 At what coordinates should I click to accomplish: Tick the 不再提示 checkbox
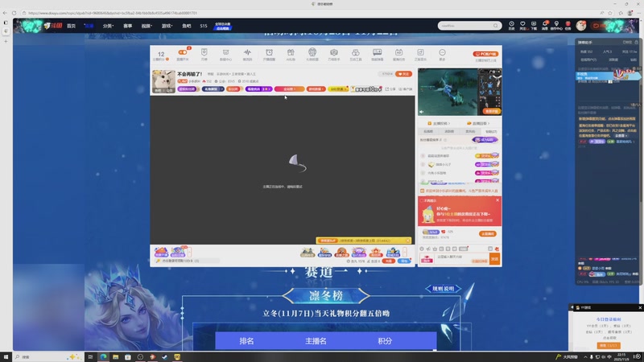click(421, 200)
